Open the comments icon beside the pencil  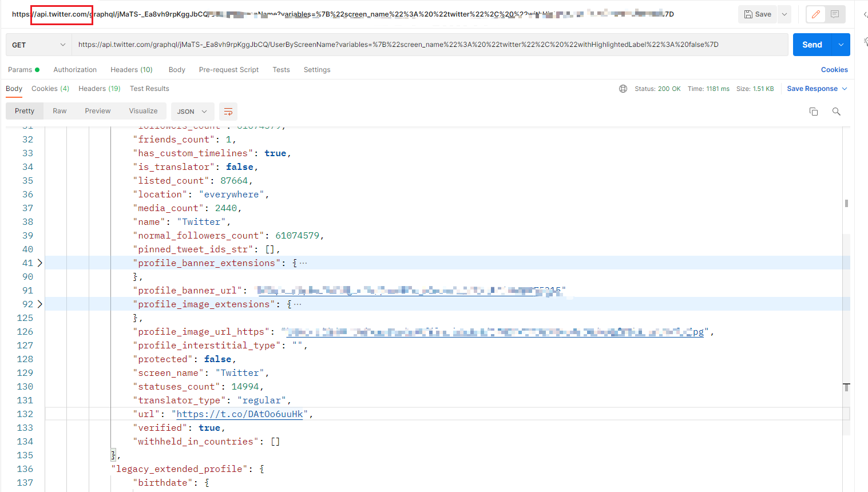click(x=834, y=14)
